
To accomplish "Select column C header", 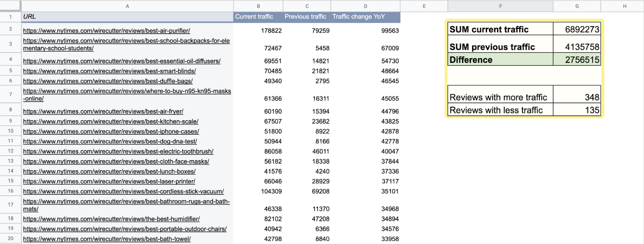I will pyautogui.click(x=307, y=6).
